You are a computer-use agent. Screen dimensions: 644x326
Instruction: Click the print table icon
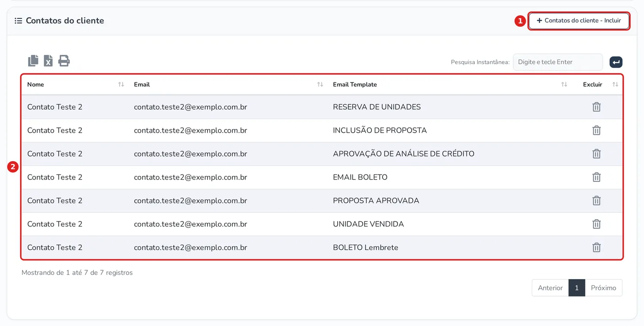tap(64, 61)
